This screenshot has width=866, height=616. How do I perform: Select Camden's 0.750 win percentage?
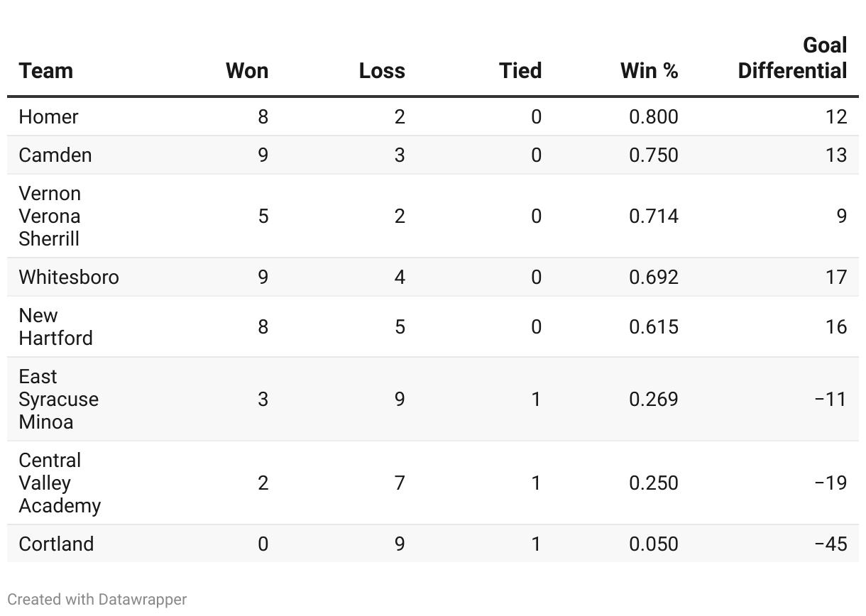[x=654, y=155]
